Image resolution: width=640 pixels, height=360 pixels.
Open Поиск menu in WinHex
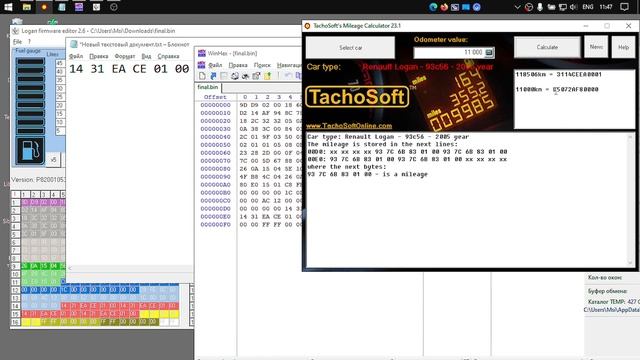tap(262, 65)
